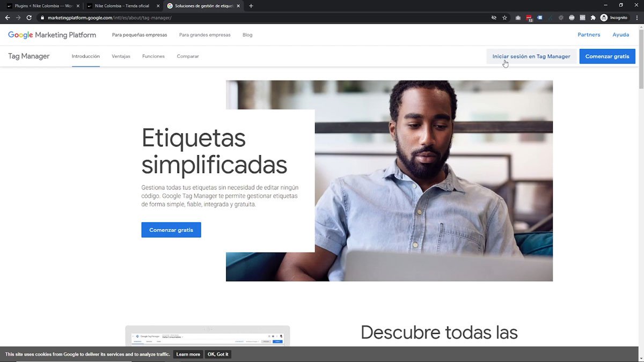Select the Introducción tab
Image resolution: width=644 pixels, height=362 pixels.
pos(86,56)
